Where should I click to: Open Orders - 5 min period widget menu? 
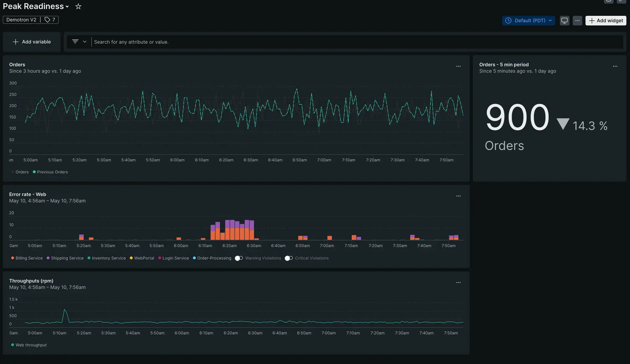[x=615, y=66]
